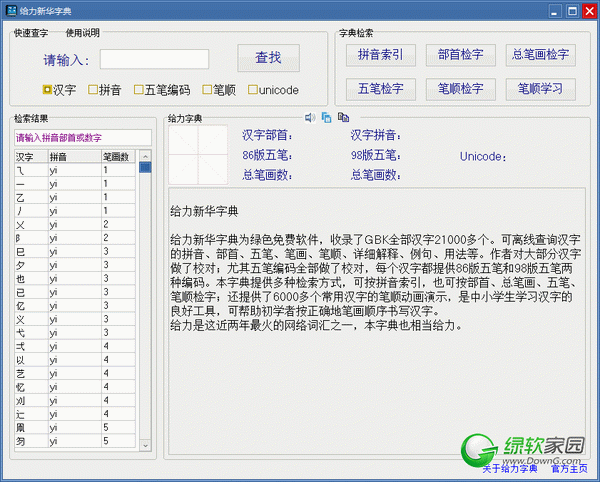The width and height of the screenshot is (600, 482).
Task: Click the Unicode label
Action: point(483,156)
